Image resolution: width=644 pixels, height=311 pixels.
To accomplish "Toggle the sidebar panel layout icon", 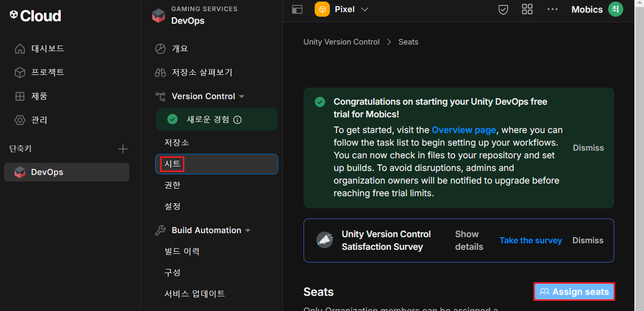I will [298, 10].
